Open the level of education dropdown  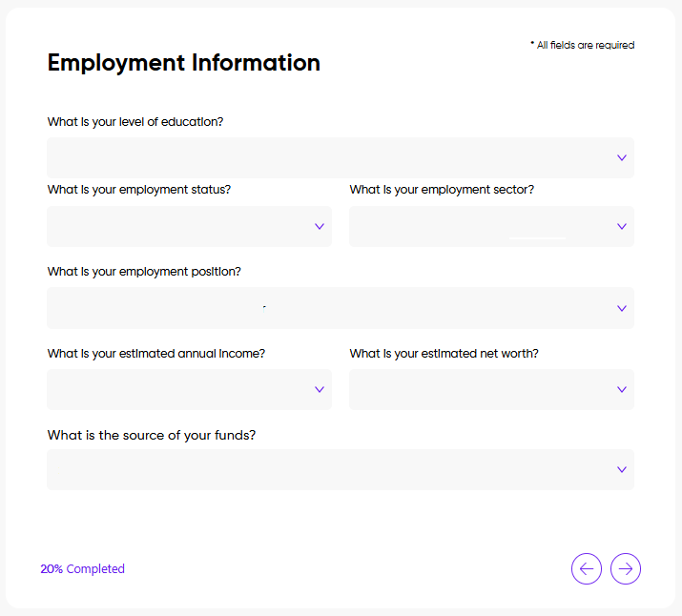click(324, 157)
